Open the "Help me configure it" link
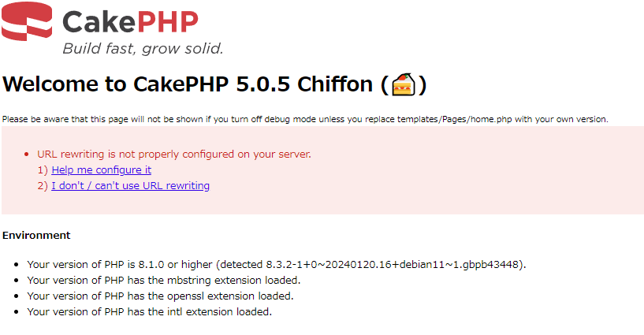This screenshot has height=335, width=644. click(x=101, y=169)
